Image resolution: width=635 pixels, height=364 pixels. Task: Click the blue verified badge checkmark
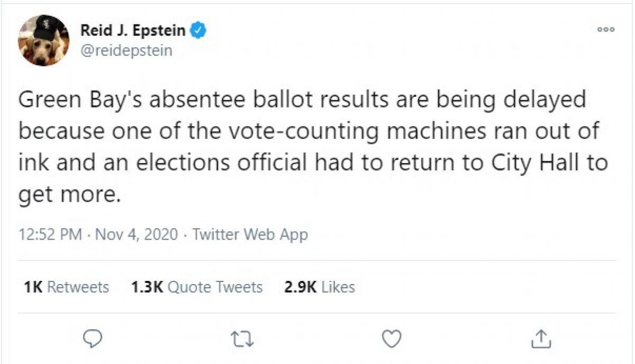pyautogui.click(x=198, y=31)
